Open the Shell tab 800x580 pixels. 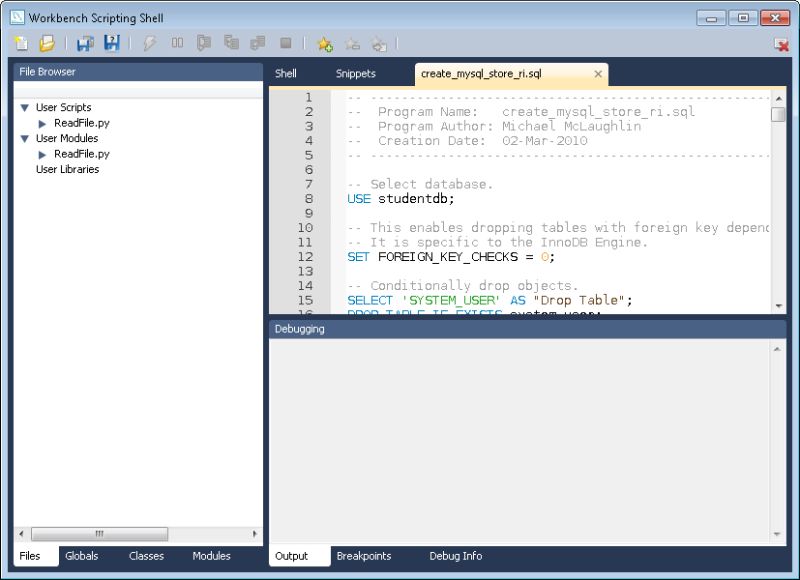pos(286,73)
